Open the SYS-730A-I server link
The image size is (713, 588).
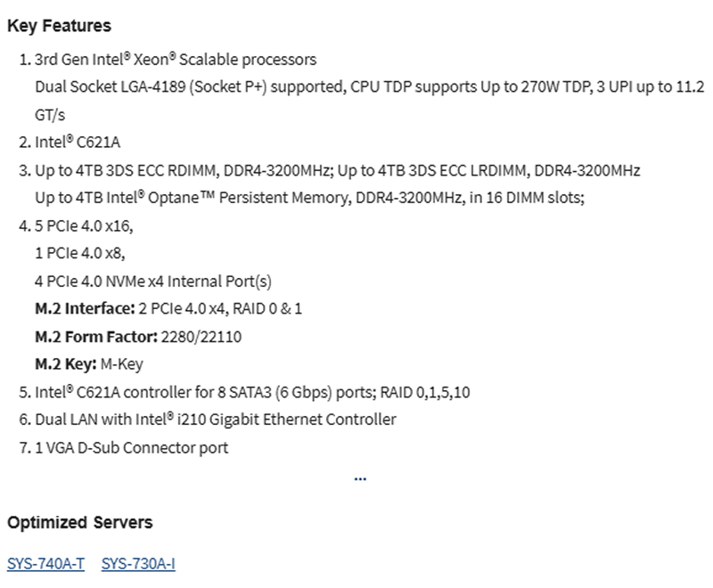tap(138, 563)
